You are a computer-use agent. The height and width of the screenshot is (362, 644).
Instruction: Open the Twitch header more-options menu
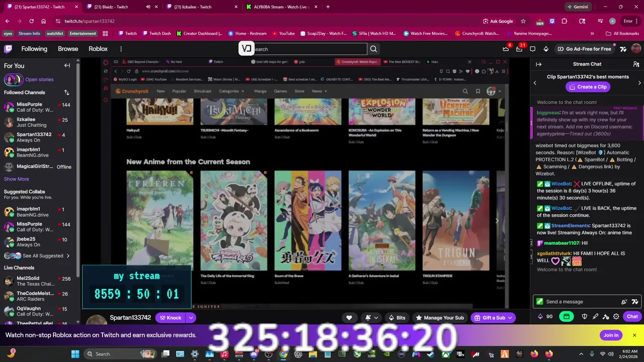pos(121,49)
